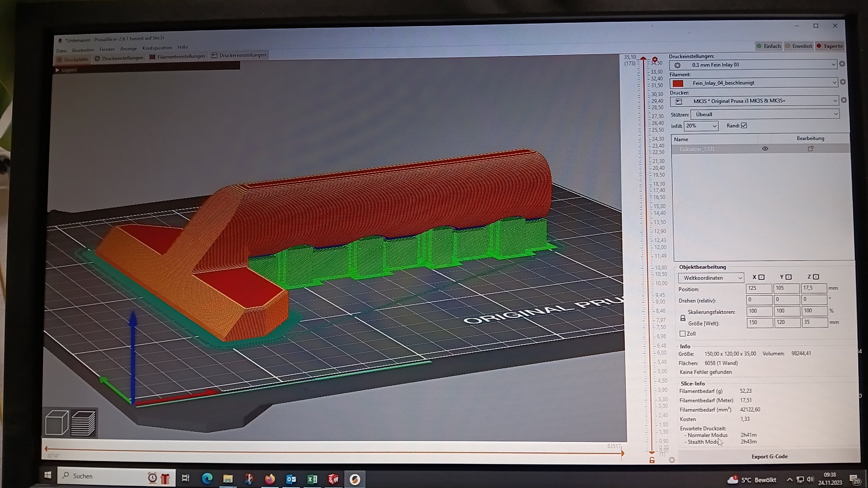868x488 pixels.
Task: Click layer slider settings cog icon
Action: point(672,460)
